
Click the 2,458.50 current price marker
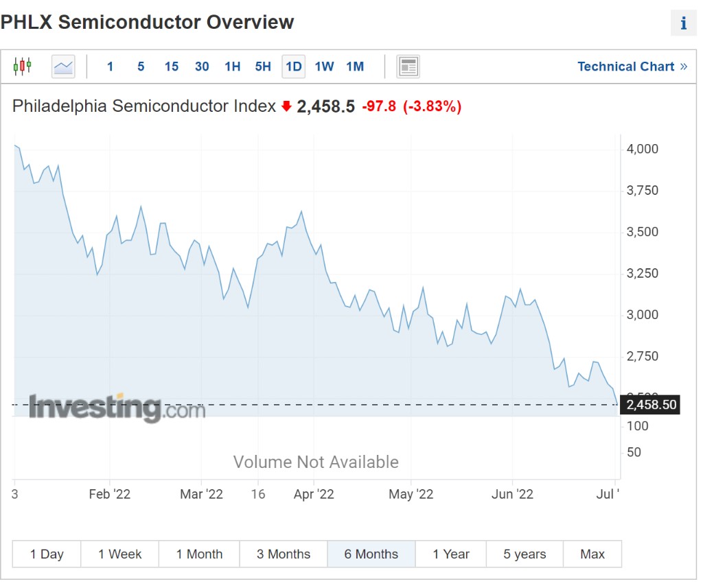650,405
